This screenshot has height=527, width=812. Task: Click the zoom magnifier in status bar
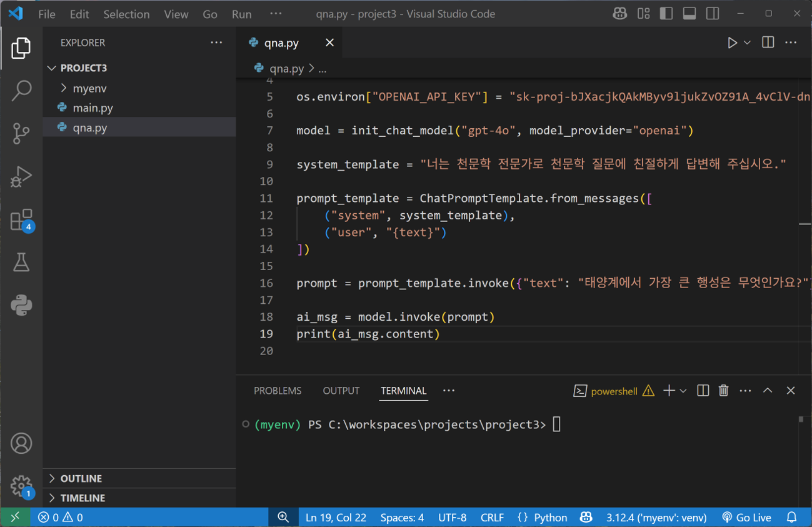(283, 517)
